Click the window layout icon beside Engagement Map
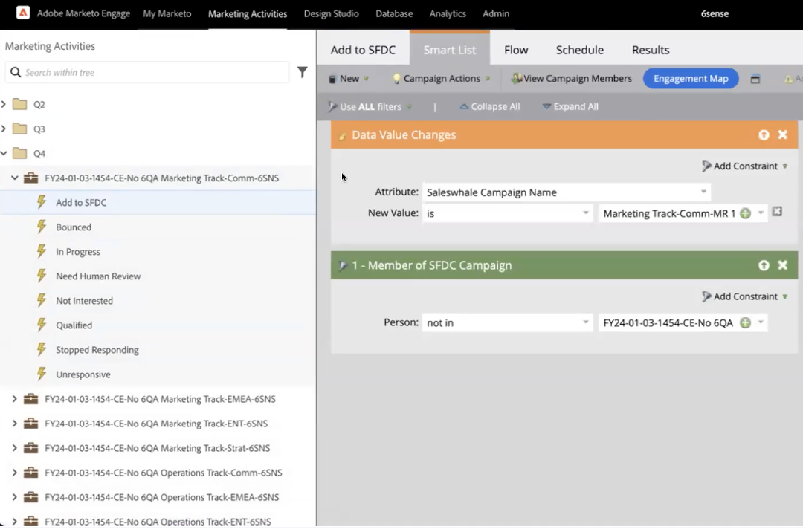This screenshot has width=803, height=532. point(755,79)
